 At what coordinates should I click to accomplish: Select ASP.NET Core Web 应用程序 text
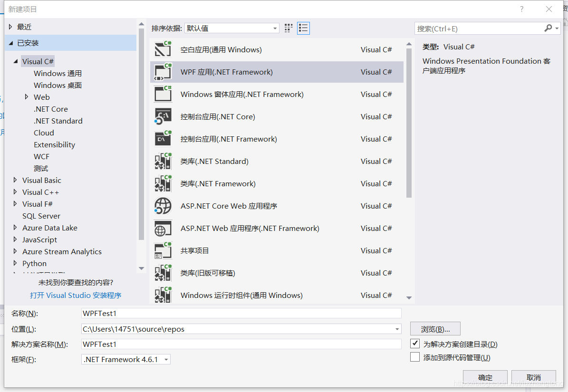(x=229, y=206)
